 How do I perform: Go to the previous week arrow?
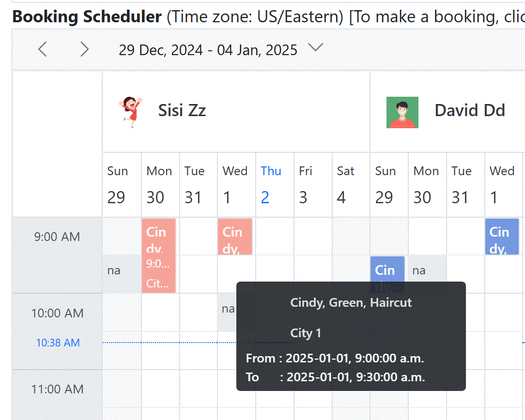coord(43,49)
